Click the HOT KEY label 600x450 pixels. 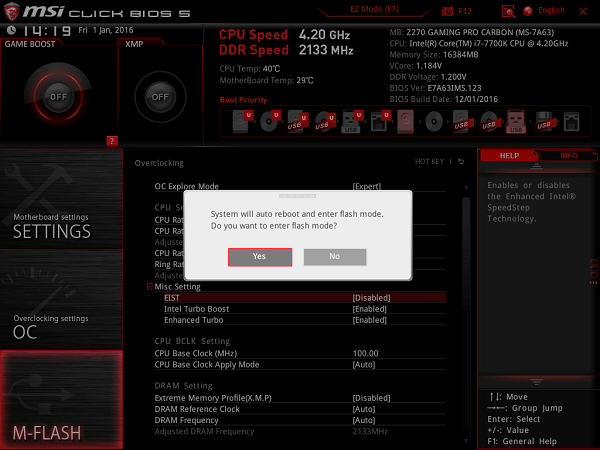tap(429, 161)
